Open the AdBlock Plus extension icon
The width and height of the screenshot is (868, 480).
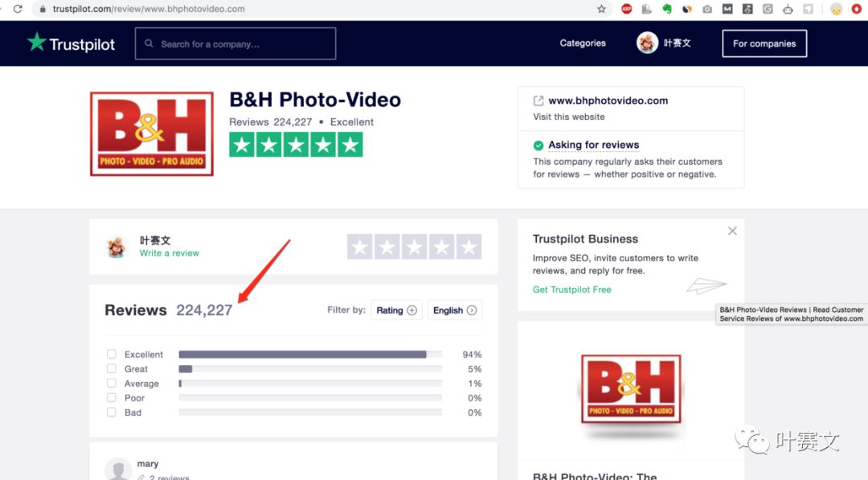626,9
